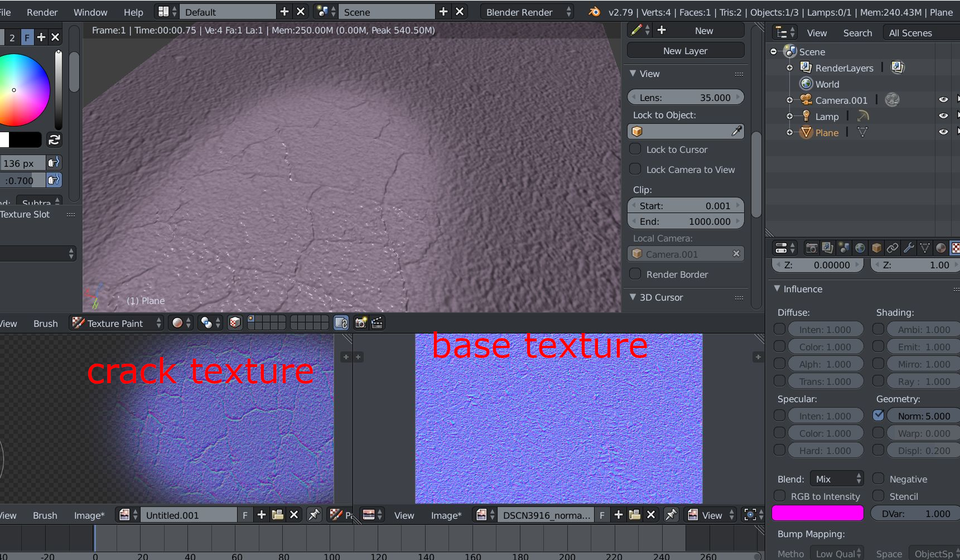Open the Texture Paint mode dropdown
Image resolution: width=960 pixels, height=560 pixels.
(116, 323)
